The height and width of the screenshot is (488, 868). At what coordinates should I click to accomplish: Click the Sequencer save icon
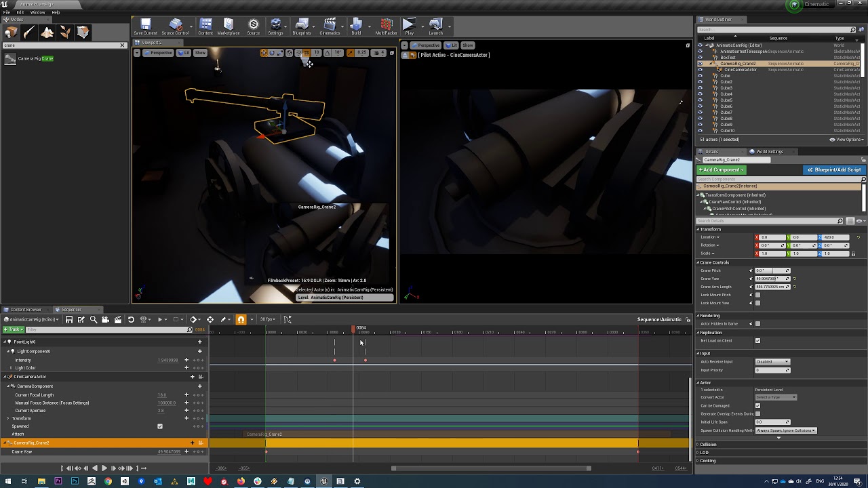point(69,319)
